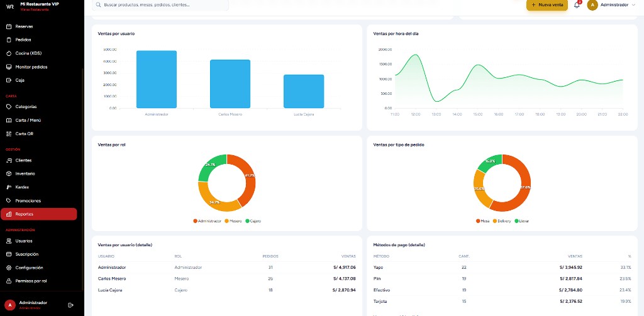Open the Configuración menu item

pos(38,268)
